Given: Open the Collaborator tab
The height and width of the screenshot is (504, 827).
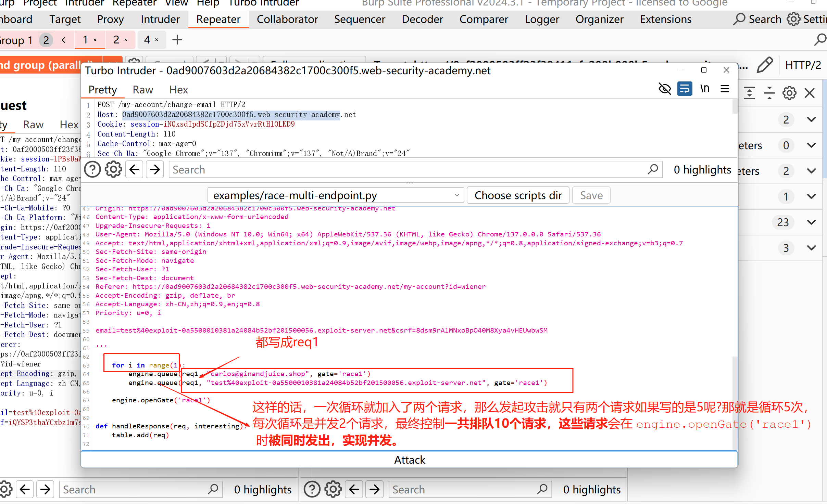Looking at the screenshot, I should 287,20.
